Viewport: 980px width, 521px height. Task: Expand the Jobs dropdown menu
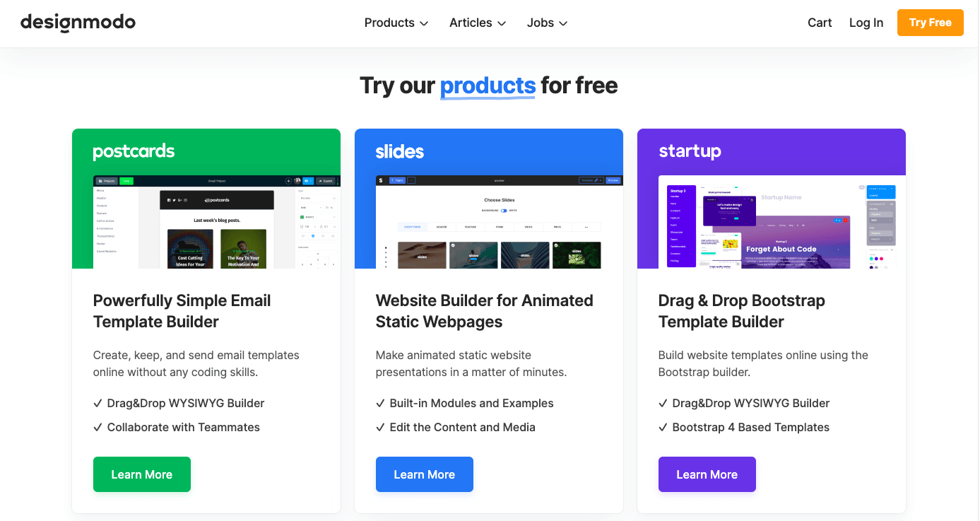[548, 23]
